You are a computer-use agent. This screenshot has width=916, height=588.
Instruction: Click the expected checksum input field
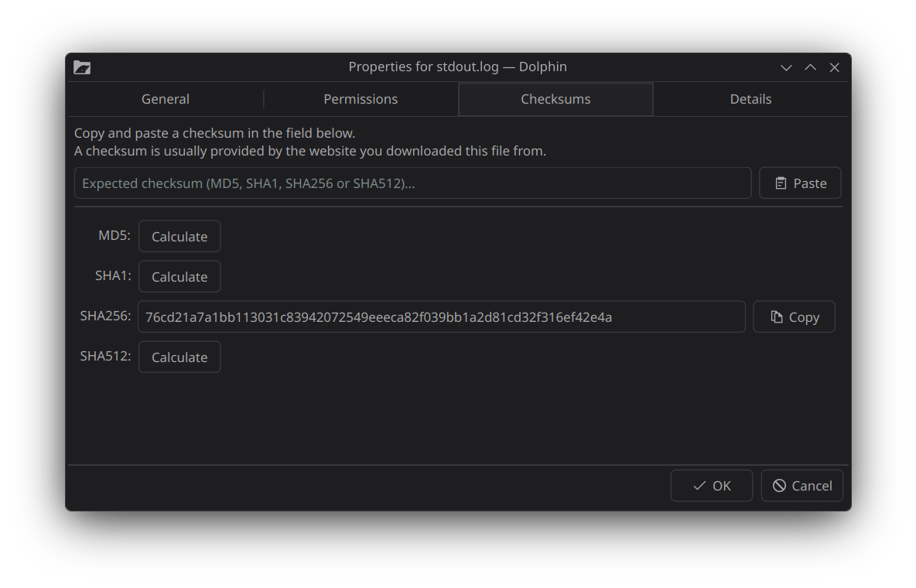412,183
